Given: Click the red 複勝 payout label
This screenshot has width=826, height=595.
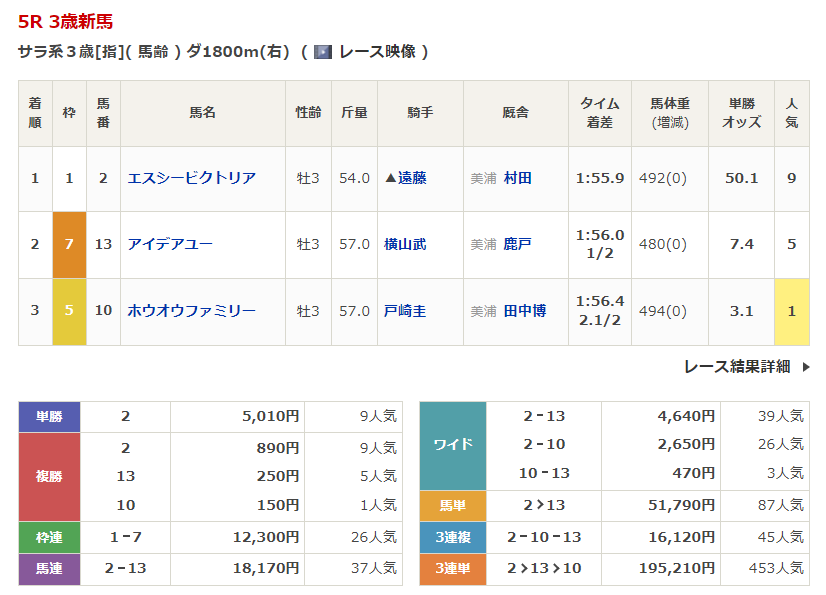Looking at the screenshot, I should tap(49, 476).
